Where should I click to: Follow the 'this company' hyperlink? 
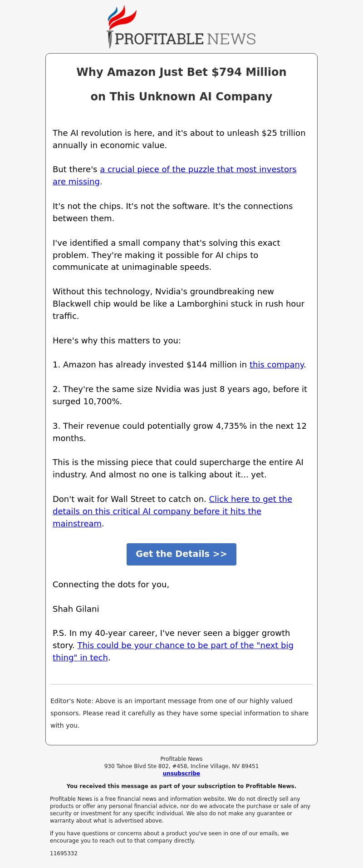(276, 365)
